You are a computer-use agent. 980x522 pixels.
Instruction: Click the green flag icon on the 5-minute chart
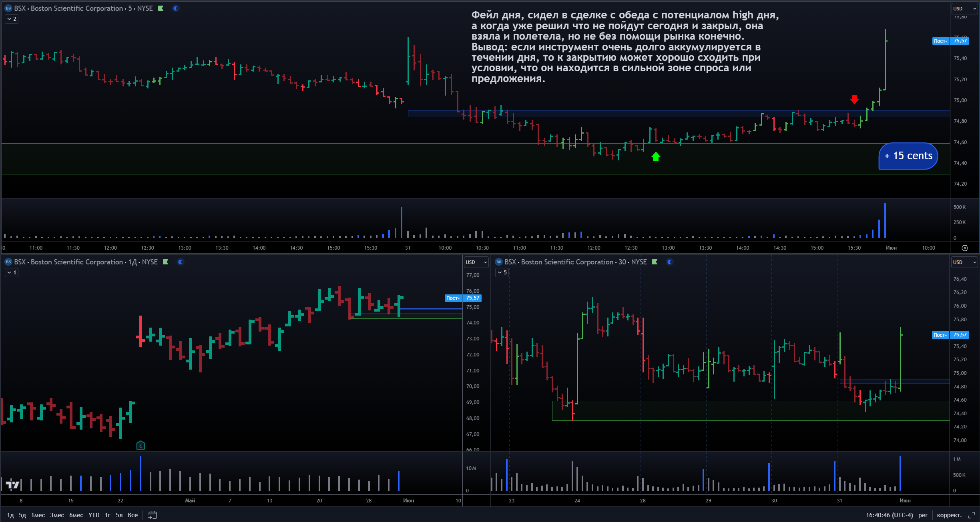point(161,8)
